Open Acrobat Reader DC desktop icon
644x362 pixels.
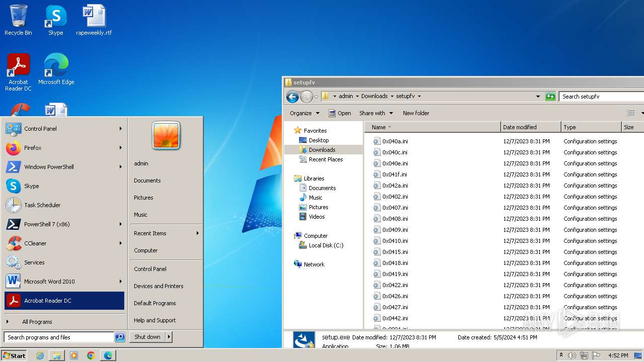18,72
